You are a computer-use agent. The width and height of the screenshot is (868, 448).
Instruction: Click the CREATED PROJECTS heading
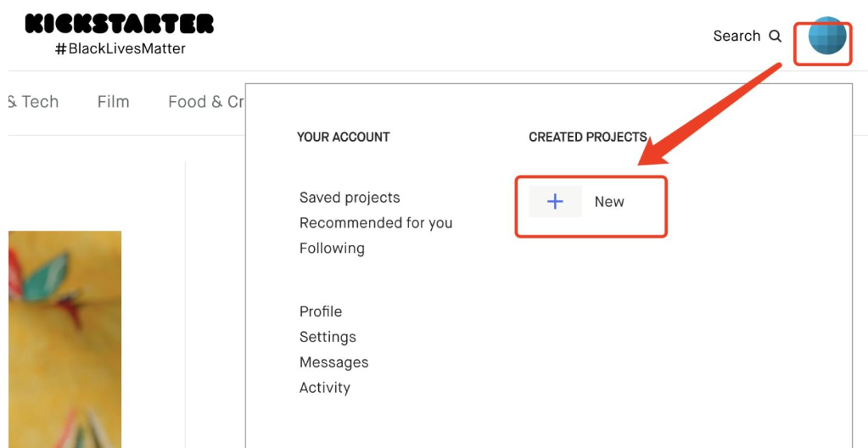(x=587, y=137)
